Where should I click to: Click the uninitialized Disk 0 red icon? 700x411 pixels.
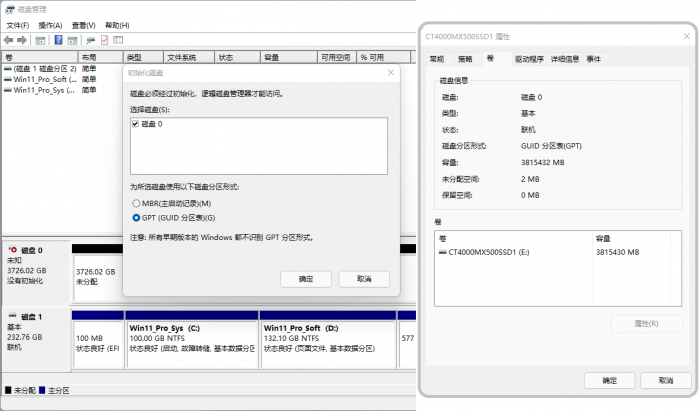(x=13, y=250)
